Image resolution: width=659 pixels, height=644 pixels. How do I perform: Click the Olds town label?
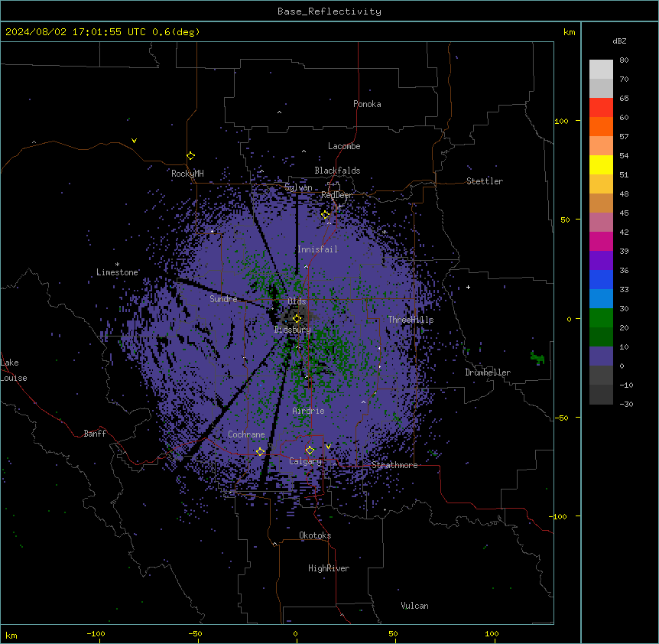coord(297,301)
